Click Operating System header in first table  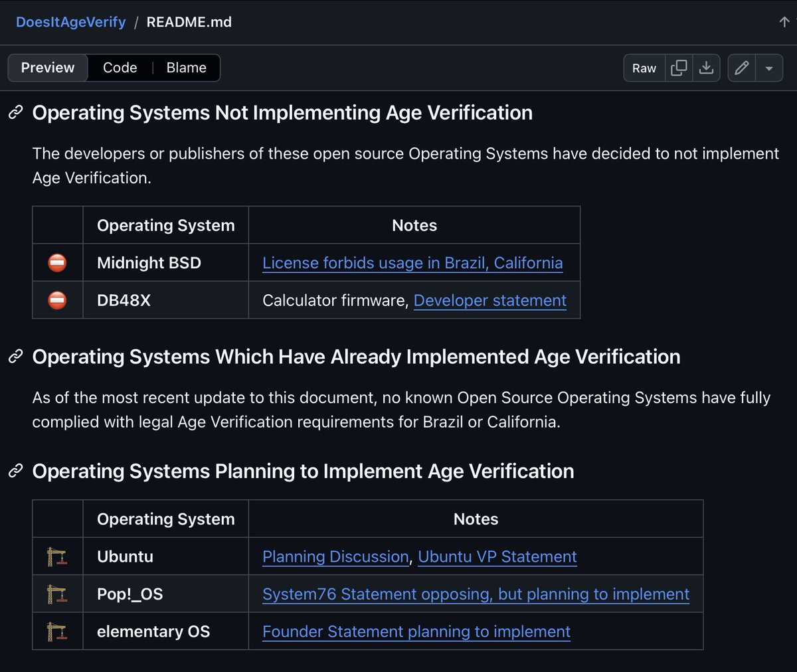tap(166, 226)
